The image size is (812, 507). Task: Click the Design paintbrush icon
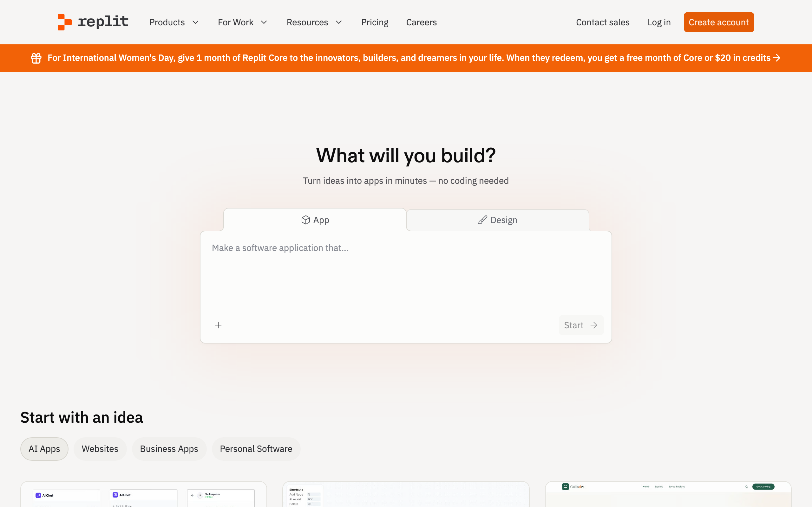(482, 220)
